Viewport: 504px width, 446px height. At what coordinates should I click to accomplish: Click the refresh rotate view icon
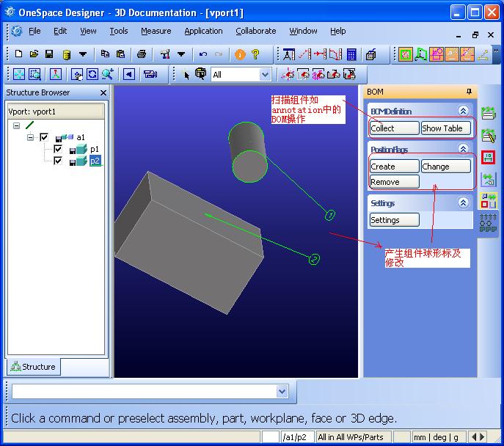pyautogui.click(x=92, y=75)
